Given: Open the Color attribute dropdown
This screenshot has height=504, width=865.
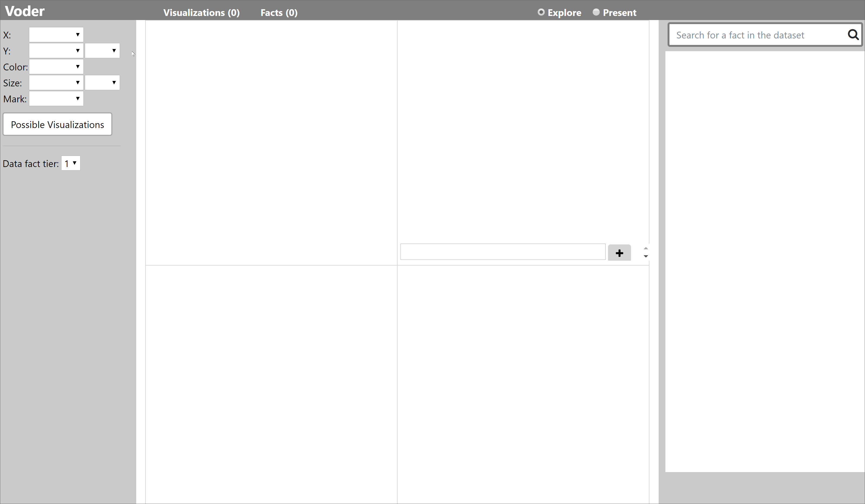Looking at the screenshot, I should pos(56,67).
